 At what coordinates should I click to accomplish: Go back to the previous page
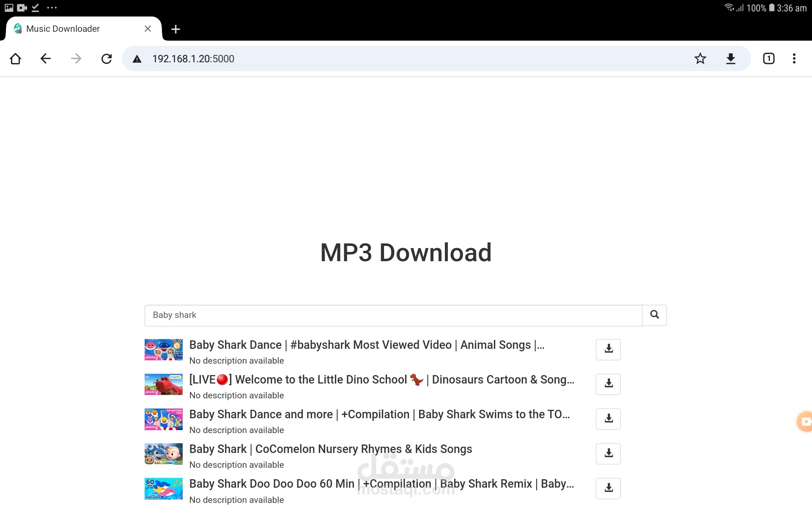click(x=46, y=58)
